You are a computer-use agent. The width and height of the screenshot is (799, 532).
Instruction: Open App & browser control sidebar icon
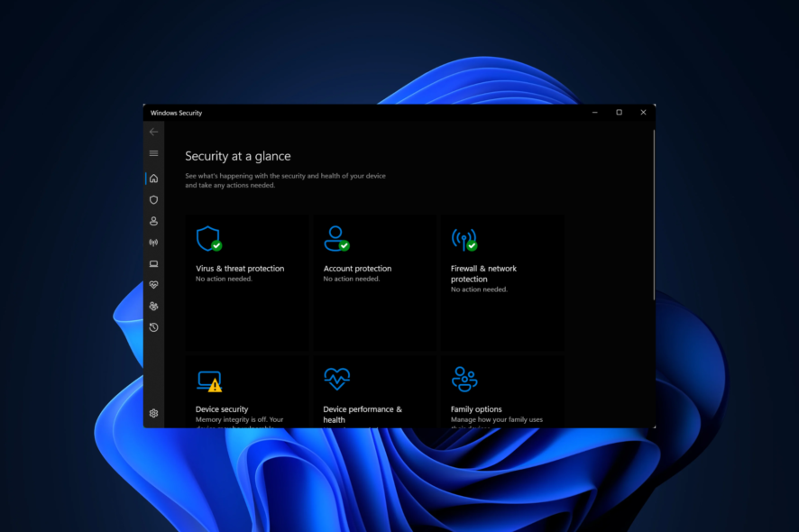(153, 264)
